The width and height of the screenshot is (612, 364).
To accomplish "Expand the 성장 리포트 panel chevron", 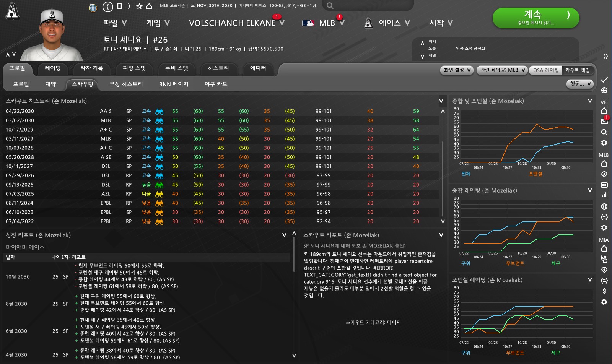I will click(x=284, y=235).
